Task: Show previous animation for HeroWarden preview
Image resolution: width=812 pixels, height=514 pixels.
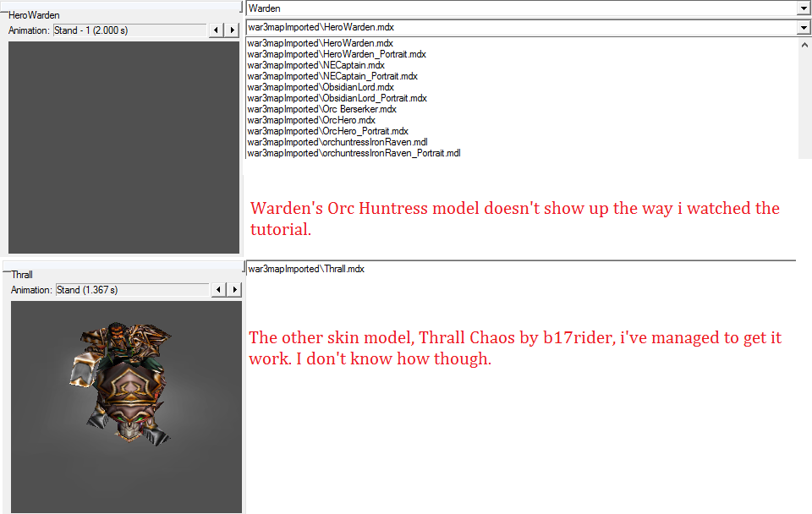Action: coord(217,30)
